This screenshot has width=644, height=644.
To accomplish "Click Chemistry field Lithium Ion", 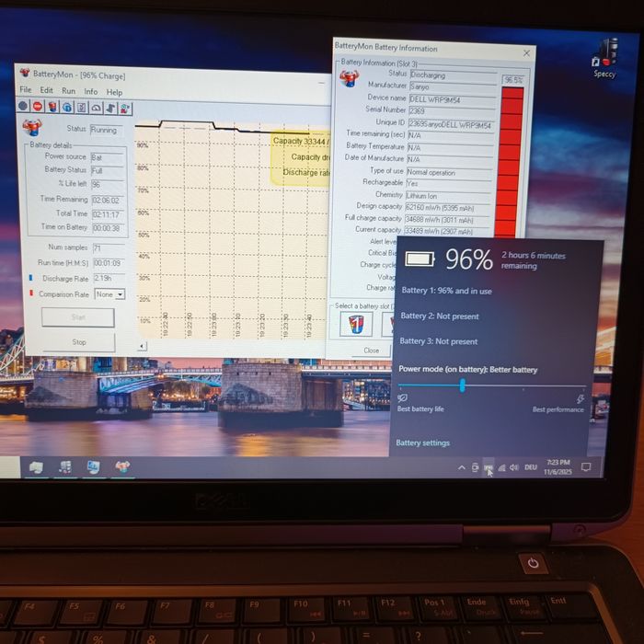I will tap(449, 196).
